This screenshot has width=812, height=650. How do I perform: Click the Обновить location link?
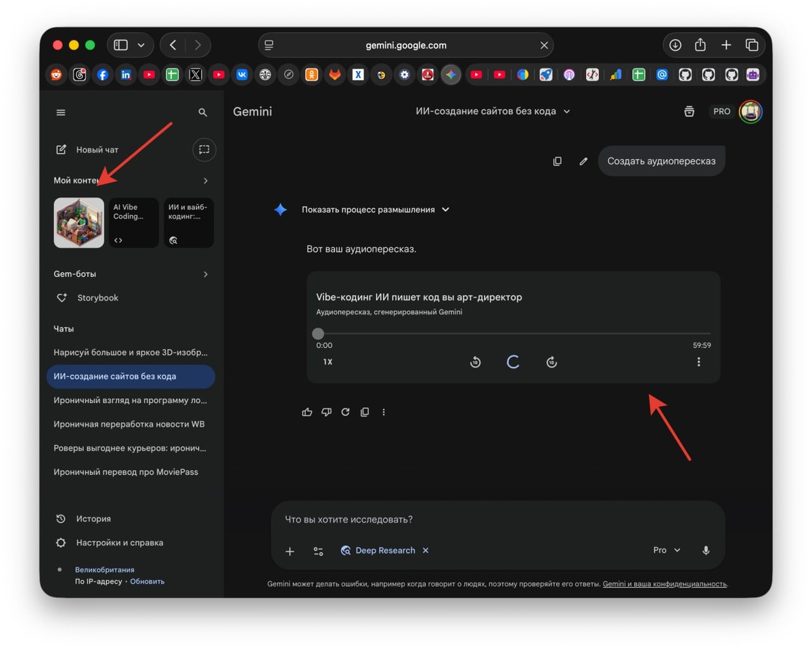click(x=147, y=582)
